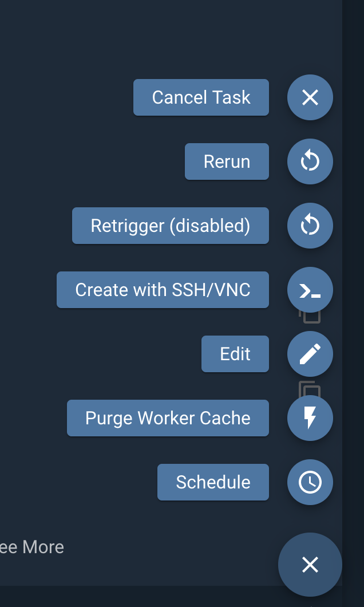This screenshot has height=607, width=364.
Task: Click the copy icon below Create with SSH/VNC
Action: [x=310, y=316]
